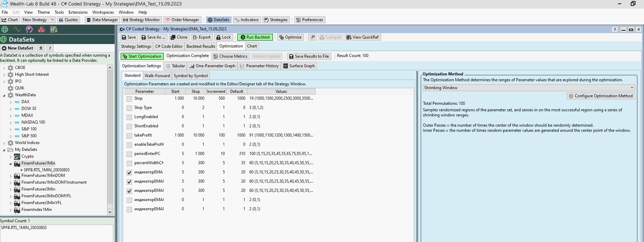The image size is (644, 242).
Task: Collapse all using the double-chevron button
Action: tap(41, 48)
